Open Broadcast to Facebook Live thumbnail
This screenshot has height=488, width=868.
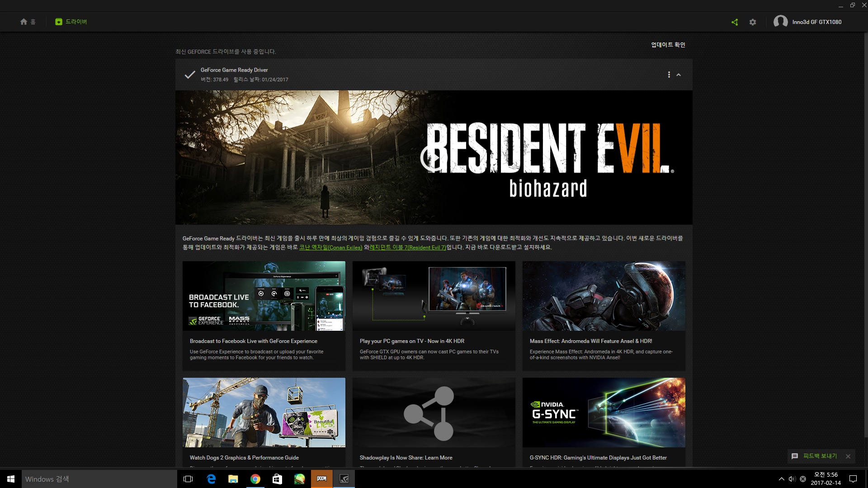click(264, 296)
